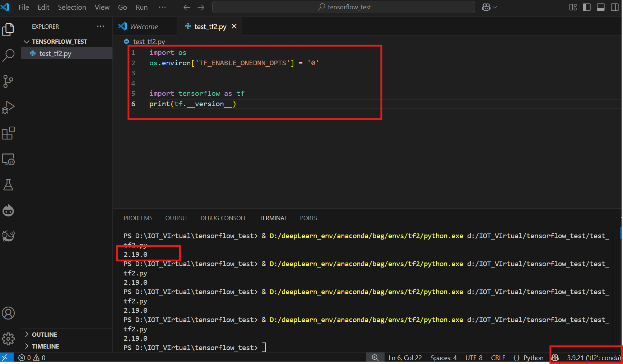Toggle secondary side bar visibility
The height and width of the screenshot is (364, 623).
click(x=615, y=7)
